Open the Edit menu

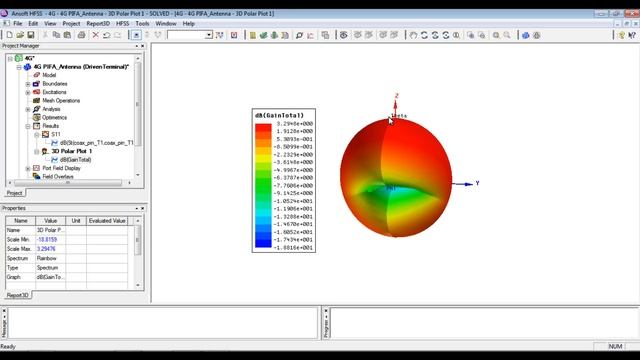pos(33,24)
